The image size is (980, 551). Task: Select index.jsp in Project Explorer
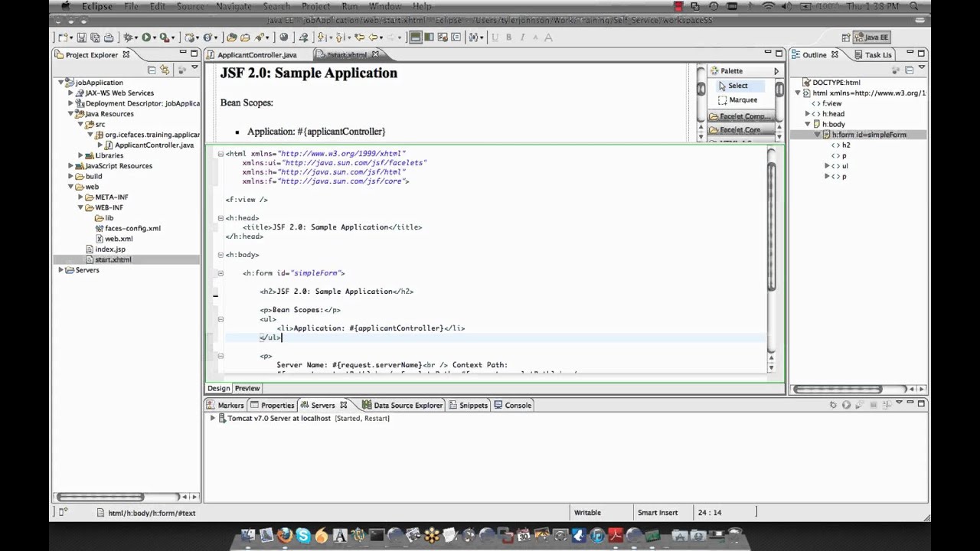click(x=105, y=249)
